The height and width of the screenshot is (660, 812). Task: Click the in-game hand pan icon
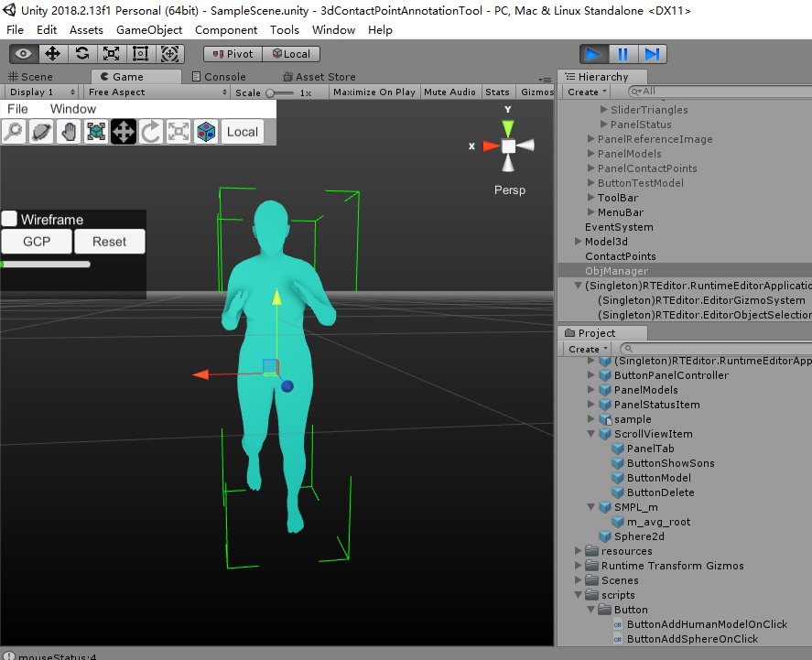tap(69, 132)
